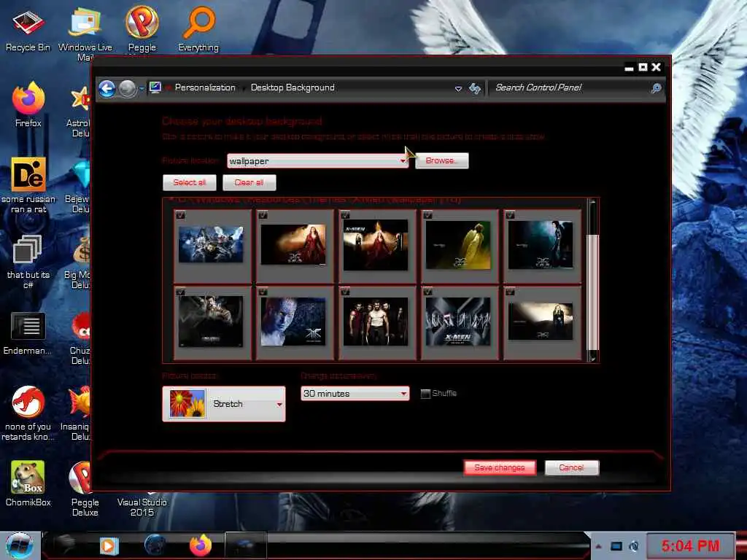
Task: Uncheck the shirtless Wolverine group wallpaper checkbox
Action: point(345,292)
